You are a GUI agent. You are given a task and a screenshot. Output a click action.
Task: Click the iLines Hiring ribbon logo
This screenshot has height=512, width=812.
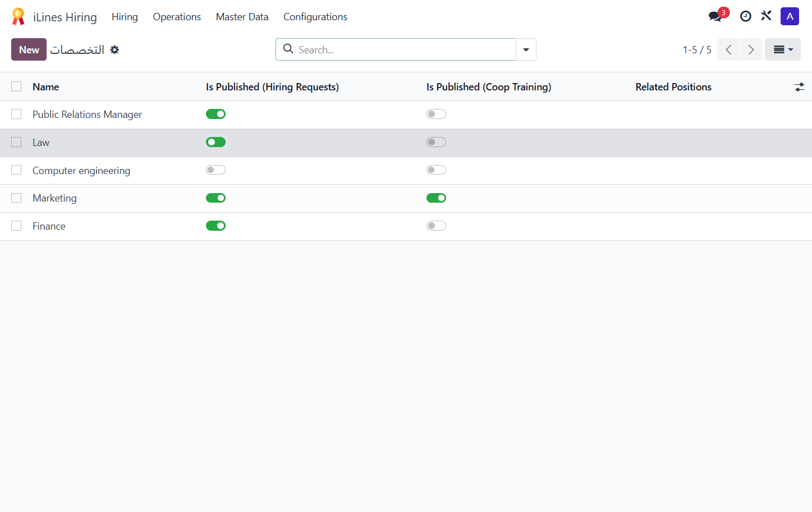click(19, 17)
